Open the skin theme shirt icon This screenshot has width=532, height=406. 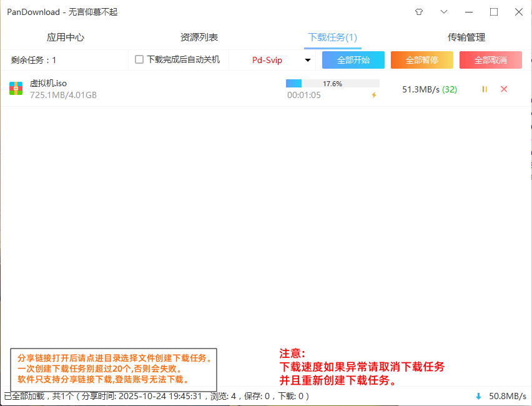pyautogui.click(x=418, y=12)
